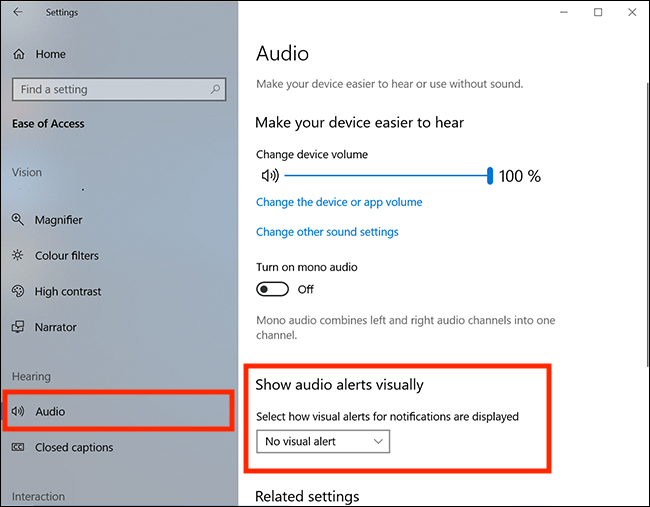
Task: Click the vertical scrollbar on the right
Action: pyautogui.click(x=648, y=224)
